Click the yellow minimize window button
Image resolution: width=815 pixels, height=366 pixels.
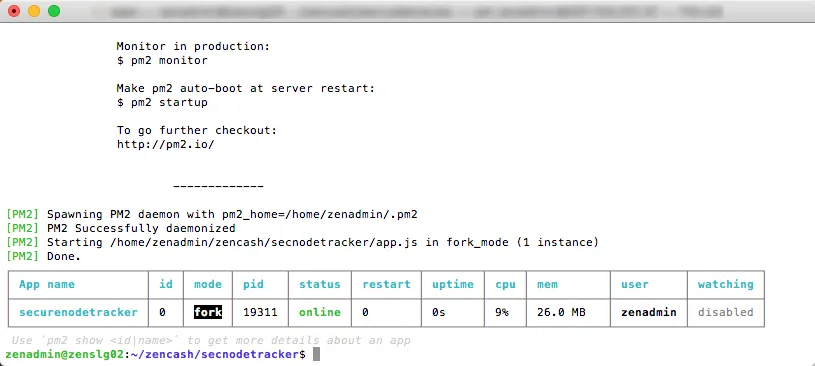point(34,11)
